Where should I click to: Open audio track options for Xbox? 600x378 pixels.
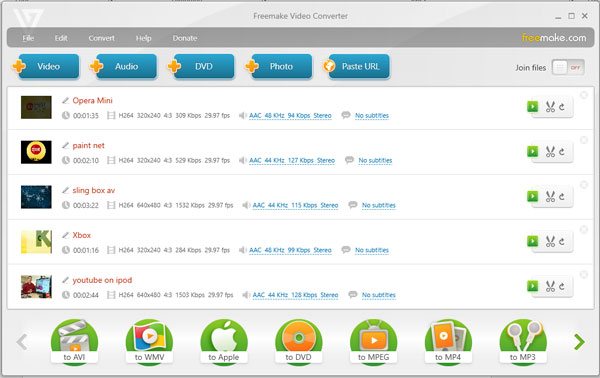coord(290,250)
